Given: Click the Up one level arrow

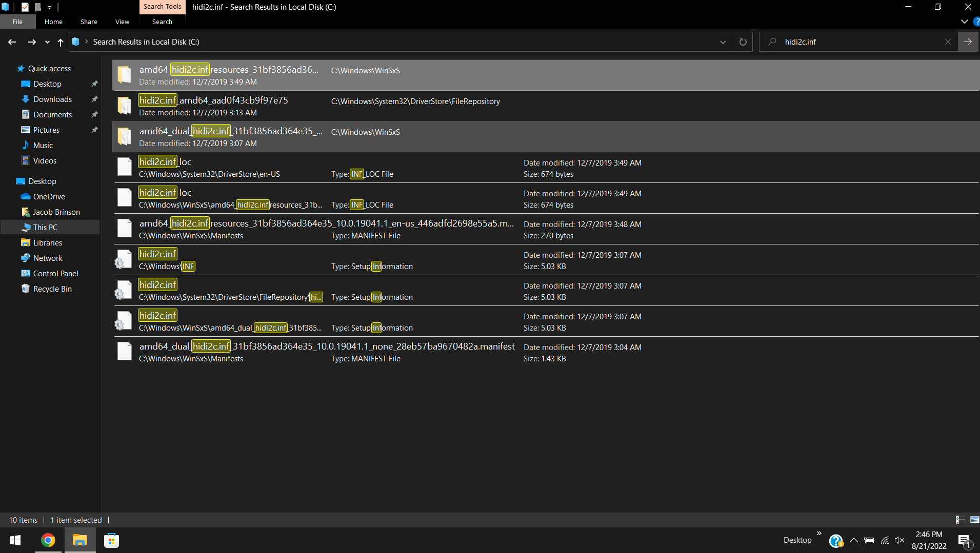Looking at the screenshot, I should 61,42.
